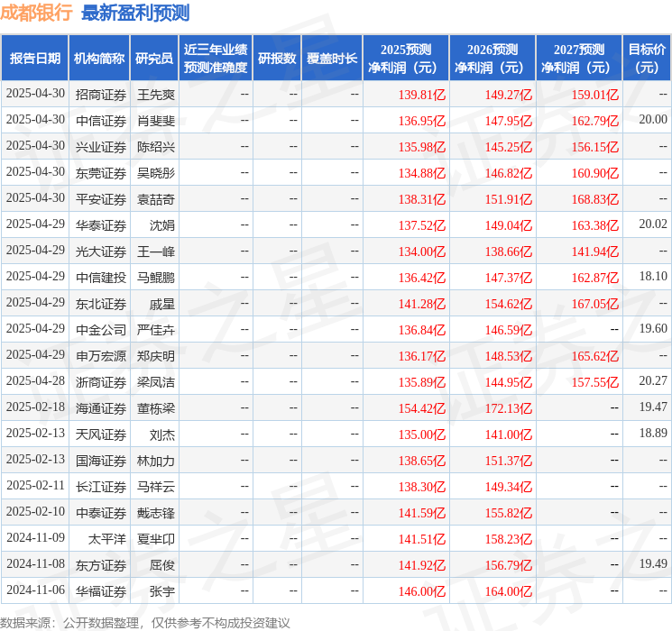The height and width of the screenshot is (631, 672).
Task: Select the 中信建投 cell
Action: point(101,277)
